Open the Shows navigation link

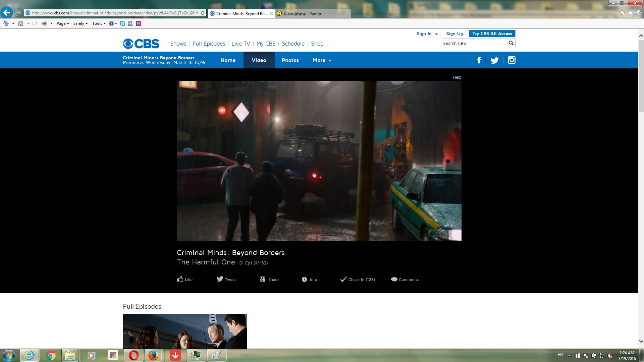coord(178,44)
